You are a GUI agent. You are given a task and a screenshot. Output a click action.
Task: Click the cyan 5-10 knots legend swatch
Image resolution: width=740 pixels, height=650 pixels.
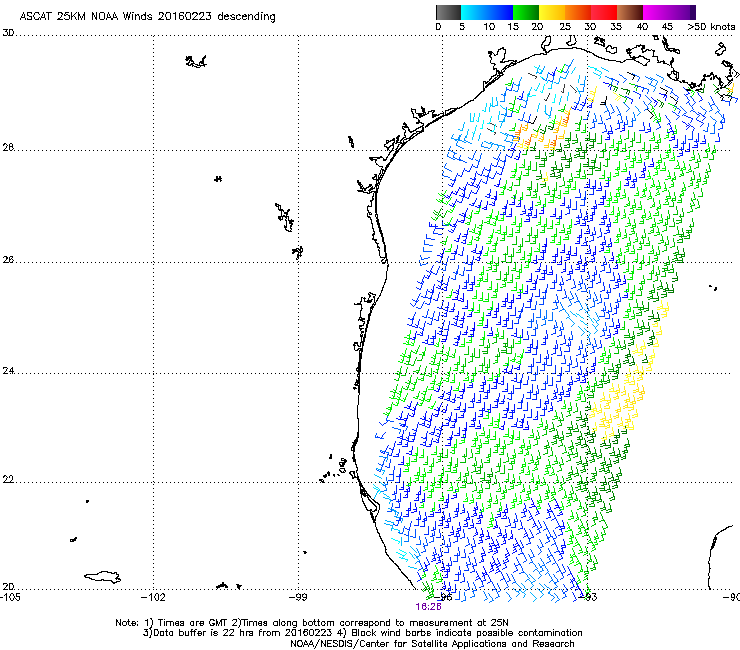tap(474, 12)
